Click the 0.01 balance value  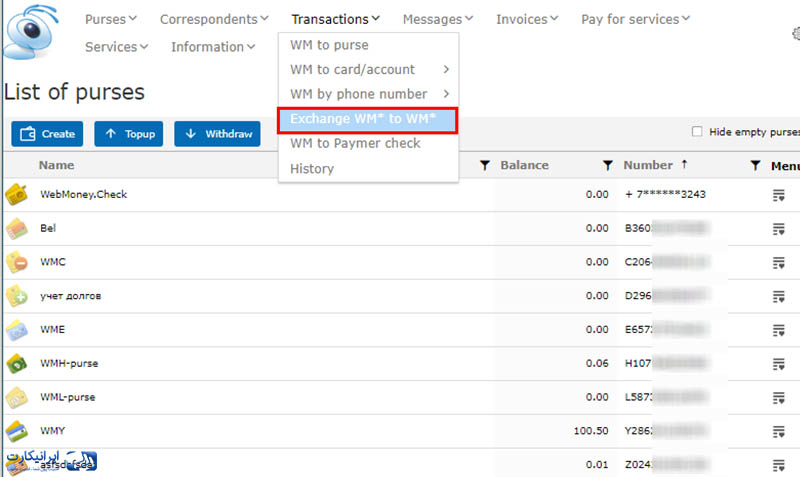pyautogui.click(x=597, y=465)
